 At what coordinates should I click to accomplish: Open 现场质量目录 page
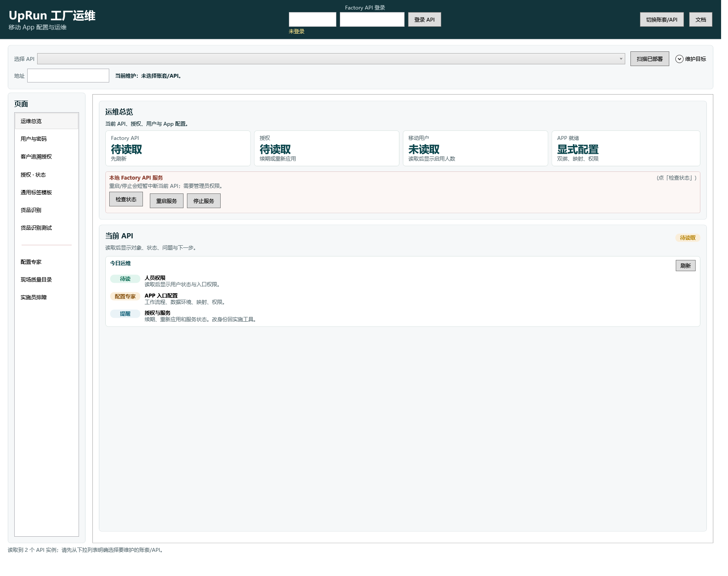coord(47,279)
